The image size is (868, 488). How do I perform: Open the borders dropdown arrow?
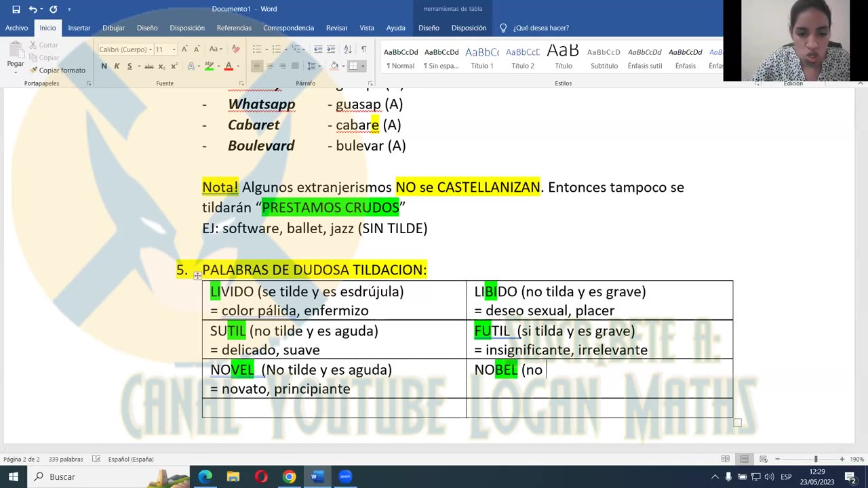coord(363,66)
